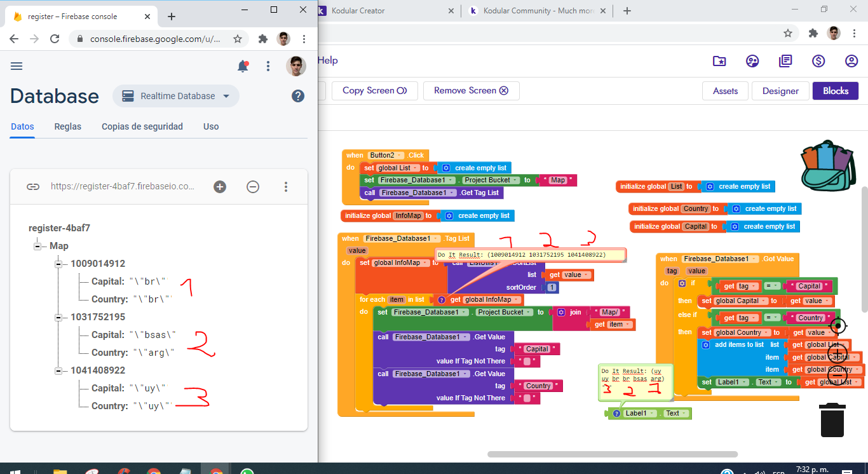Screen dimensions: 868x474
Task: Click the add child plus icon
Action: (x=220, y=186)
